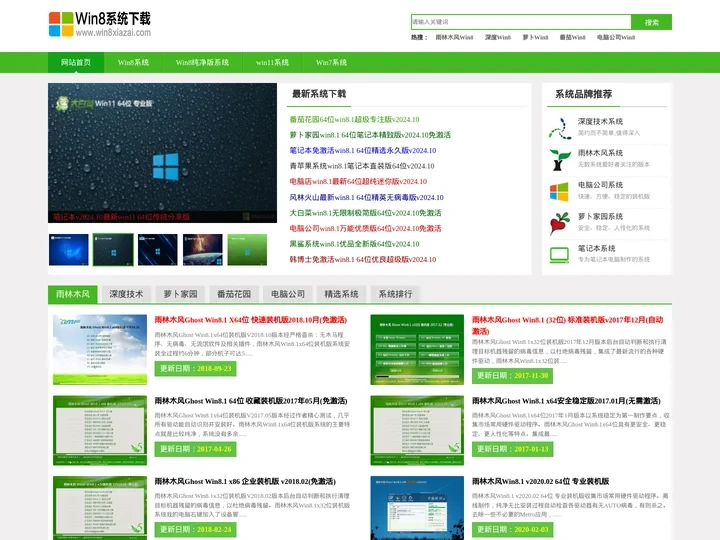The image size is (720, 540).
Task: Open the 电脑公司系统 Windows flag icon
Action: point(559,191)
